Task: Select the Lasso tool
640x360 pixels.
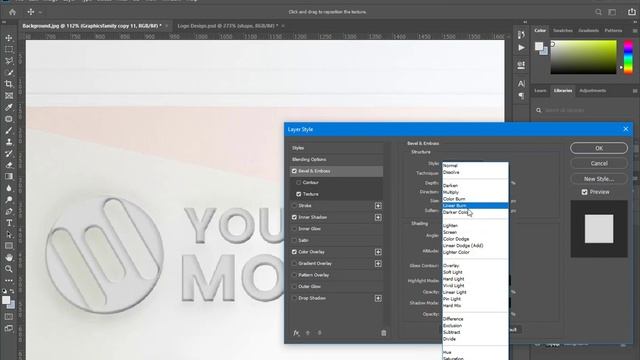Action: (9, 61)
